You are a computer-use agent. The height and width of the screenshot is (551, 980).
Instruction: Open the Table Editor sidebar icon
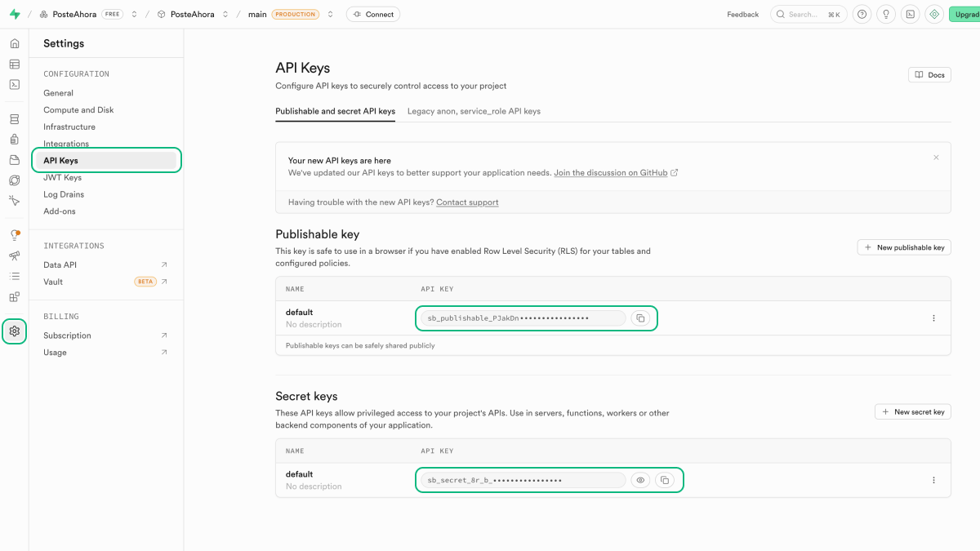click(x=14, y=64)
